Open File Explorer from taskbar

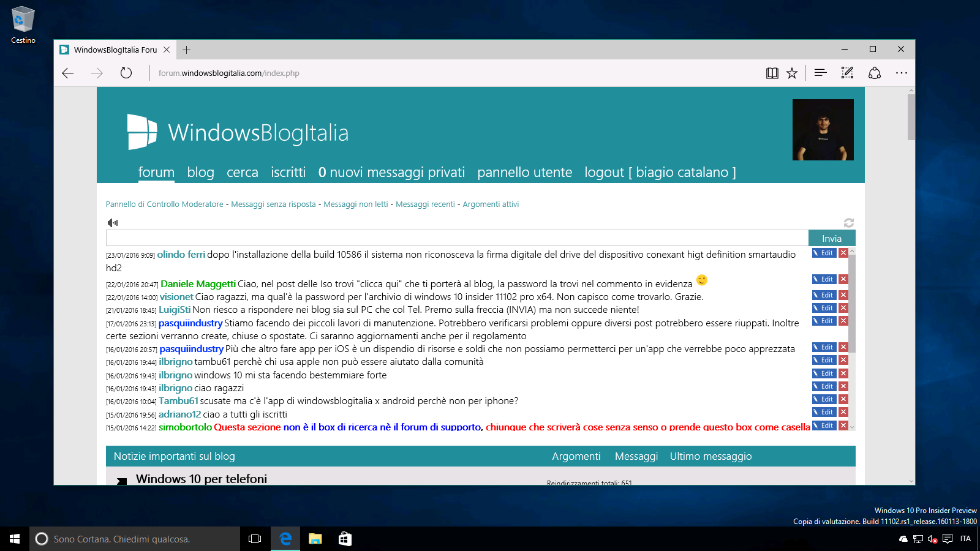(x=315, y=539)
